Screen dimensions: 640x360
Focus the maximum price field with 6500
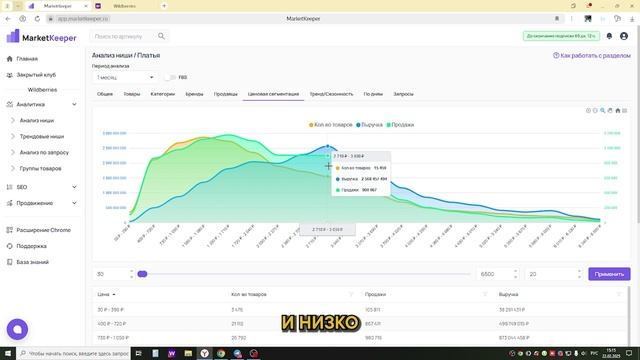pos(498,274)
